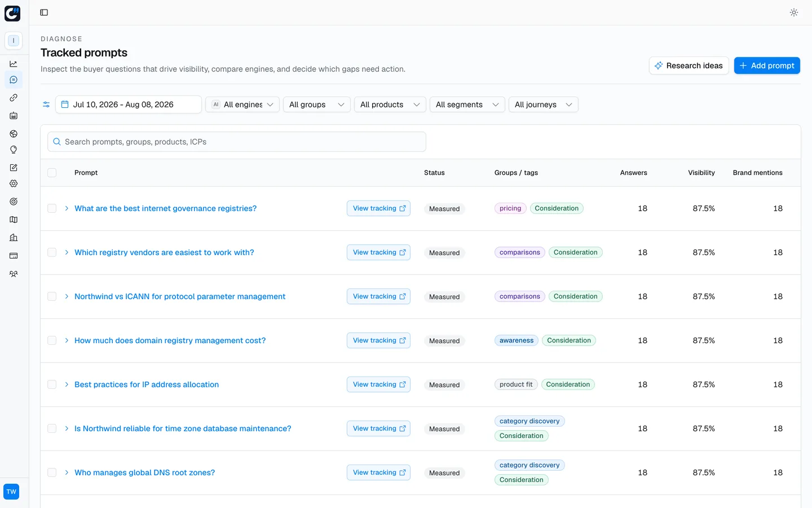Check the IP address allocation row
Image resolution: width=812 pixels, height=508 pixels.
tap(52, 384)
